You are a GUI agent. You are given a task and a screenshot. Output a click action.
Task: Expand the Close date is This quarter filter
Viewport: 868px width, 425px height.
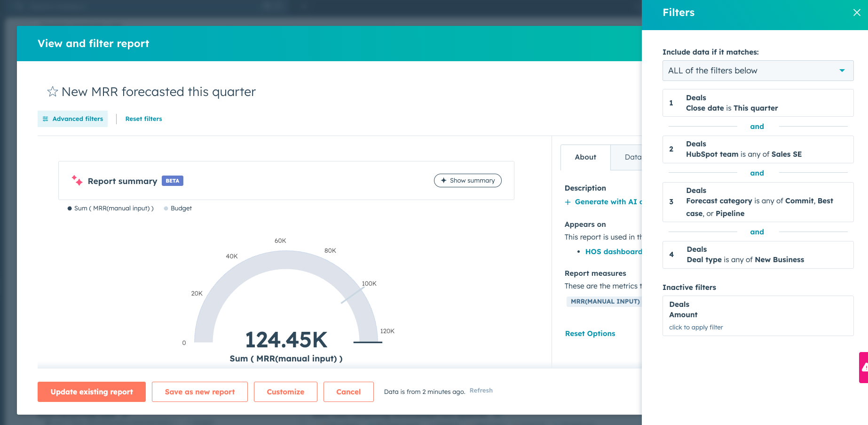(758, 103)
